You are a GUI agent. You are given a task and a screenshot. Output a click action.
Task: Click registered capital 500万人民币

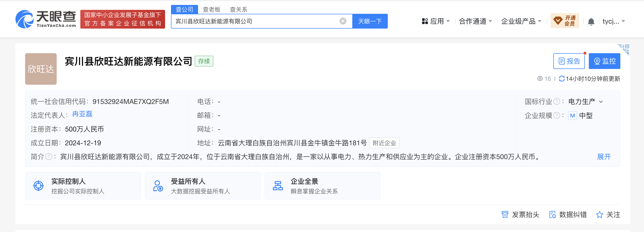tap(84, 129)
